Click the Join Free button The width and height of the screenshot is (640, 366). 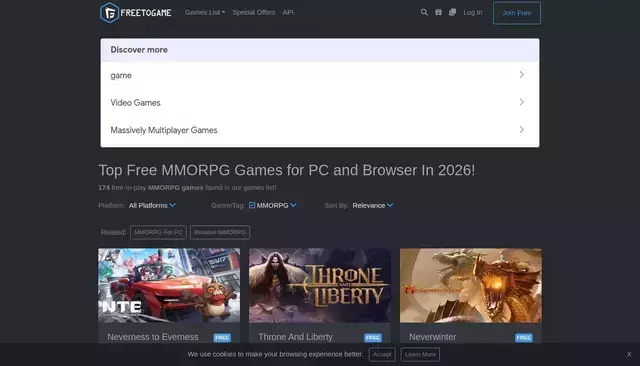517,13
